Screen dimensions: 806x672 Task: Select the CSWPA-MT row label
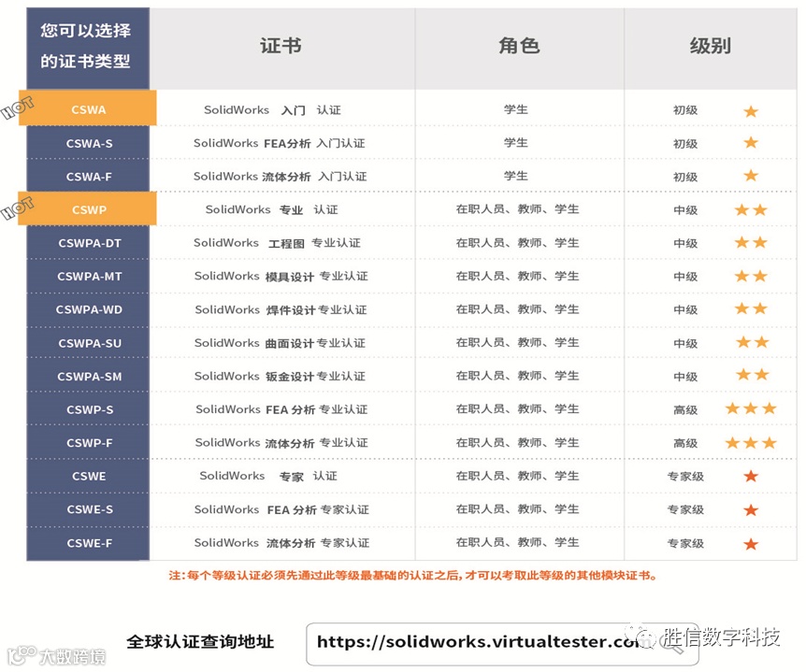(x=90, y=277)
